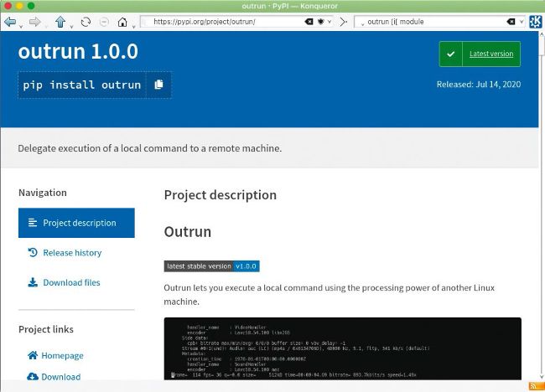Reload the current page
545x392 pixels.
tap(86, 22)
